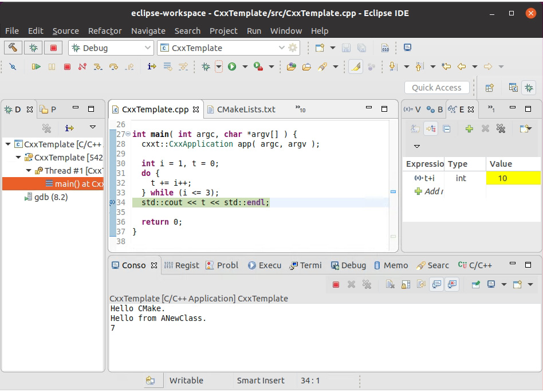543x392 pixels.
Task: Resume the paused debug session
Action: (x=36, y=66)
